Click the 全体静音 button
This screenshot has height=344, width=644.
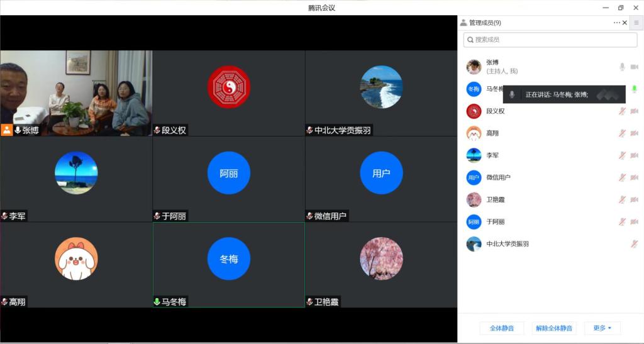pyautogui.click(x=501, y=328)
